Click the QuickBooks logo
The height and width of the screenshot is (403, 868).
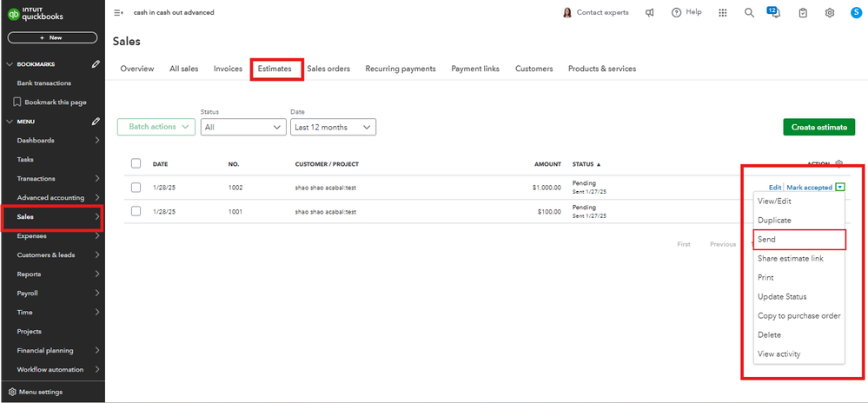click(36, 13)
